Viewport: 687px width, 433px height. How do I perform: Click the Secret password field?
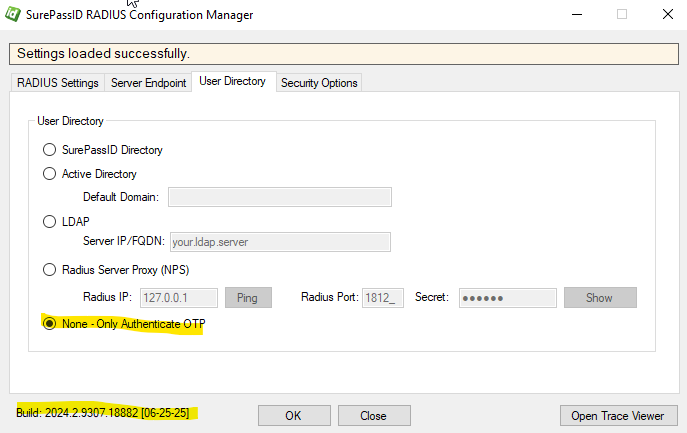pos(508,298)
